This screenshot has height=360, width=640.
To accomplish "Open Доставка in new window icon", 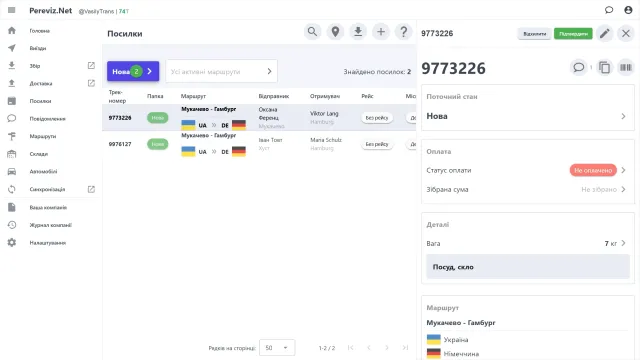I will pos(91,83).
